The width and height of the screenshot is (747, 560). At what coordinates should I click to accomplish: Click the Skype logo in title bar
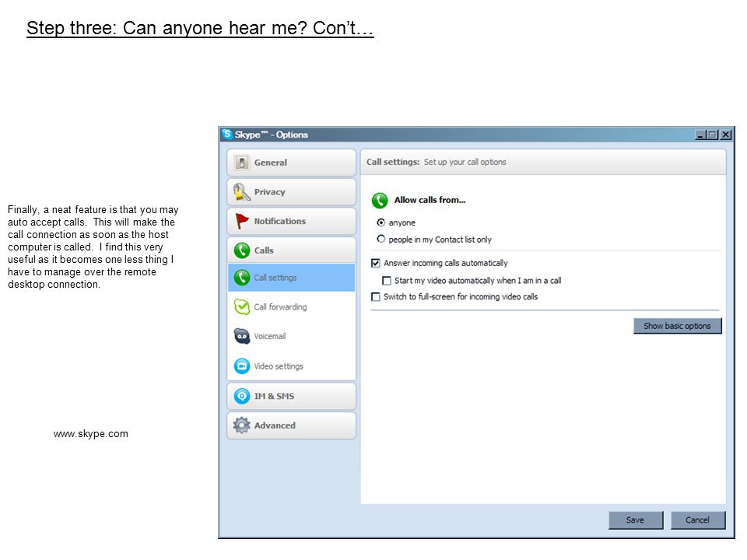(x=227, y=134)
